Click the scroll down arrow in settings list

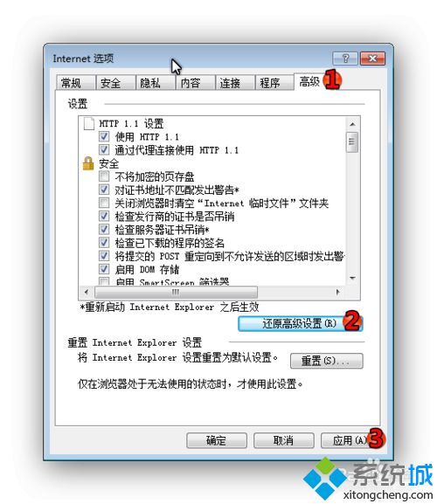coord(352,278)
